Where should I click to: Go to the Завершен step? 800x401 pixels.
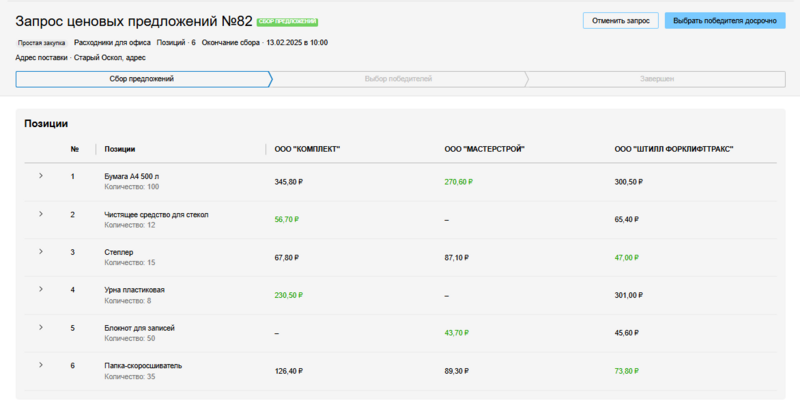(x=657, y=79)
